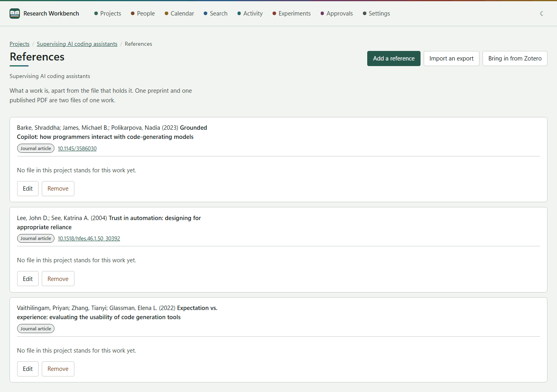Follow the Supervising AI coding assistants breadcrumb

[x=77, y=44]
